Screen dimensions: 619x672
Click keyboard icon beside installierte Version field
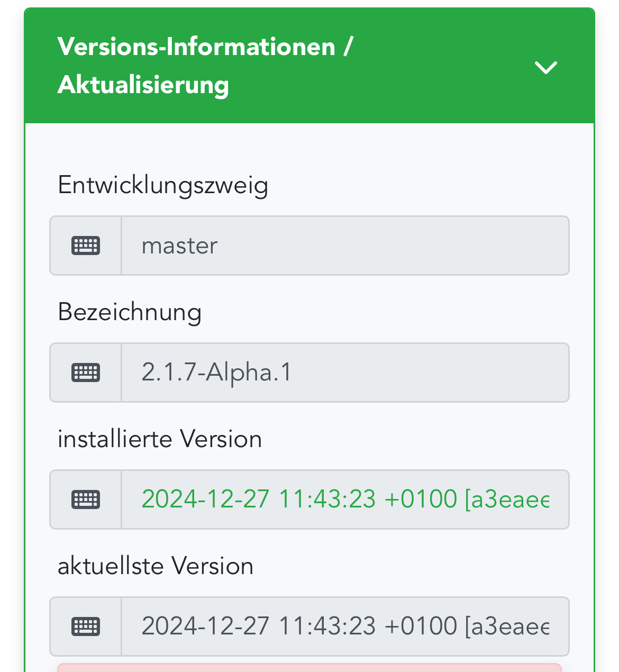pos(86,500)
